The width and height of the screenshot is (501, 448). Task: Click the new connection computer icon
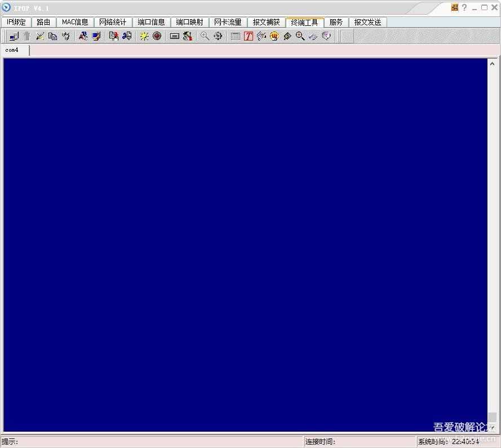14,36
